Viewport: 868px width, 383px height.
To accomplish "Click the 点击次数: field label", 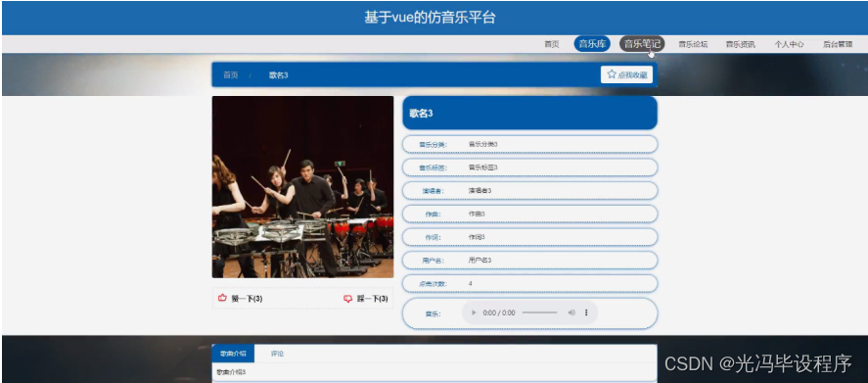I will [x=433, y=284].
